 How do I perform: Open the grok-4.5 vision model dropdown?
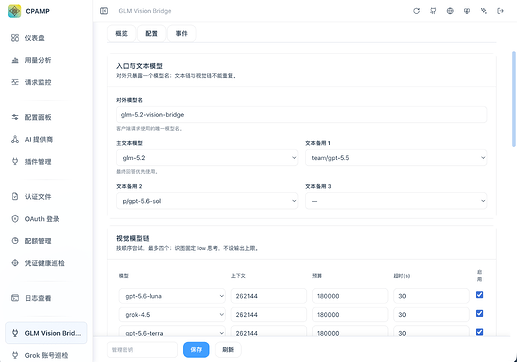coord(172,315)
